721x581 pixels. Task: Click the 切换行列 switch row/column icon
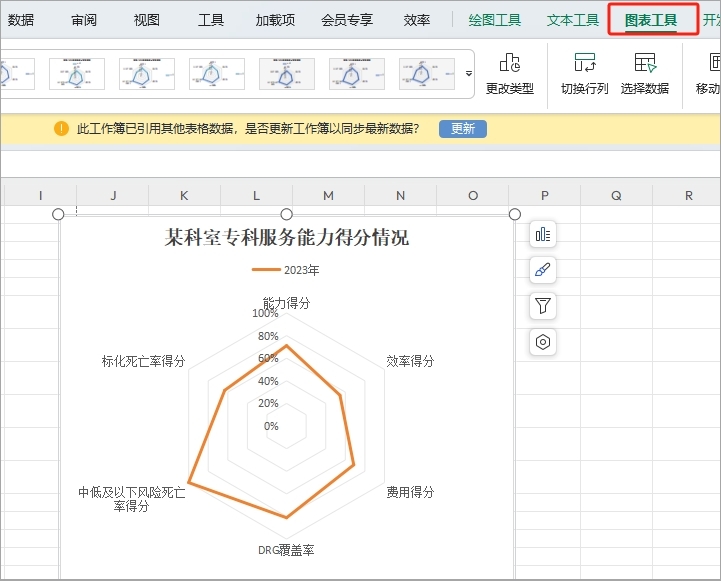tap(584, 64)
